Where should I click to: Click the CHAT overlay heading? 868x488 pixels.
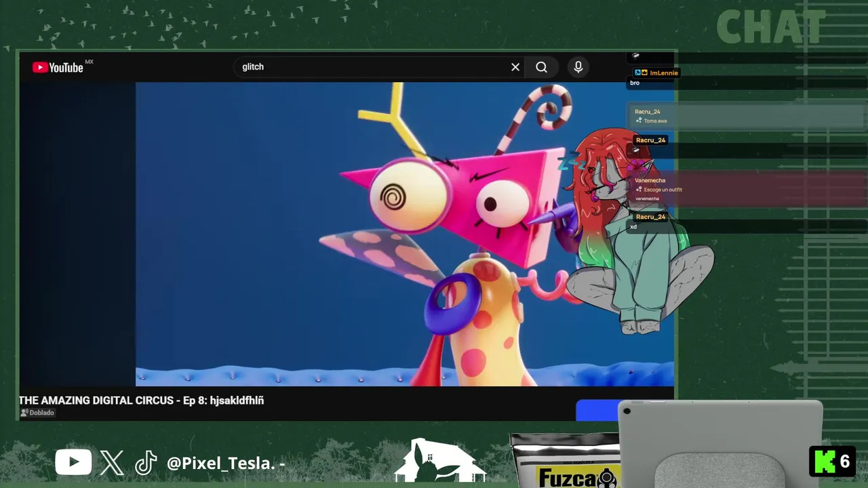pyautogui.click(x=770, y=28)
